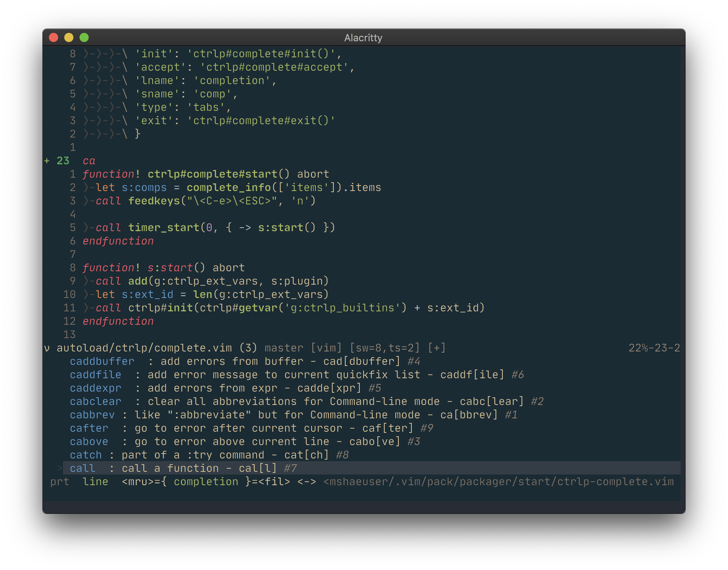Click the '+' sign column marker at line 23
Viewport: 728px width, 570px height.
[x=47, y=161]
